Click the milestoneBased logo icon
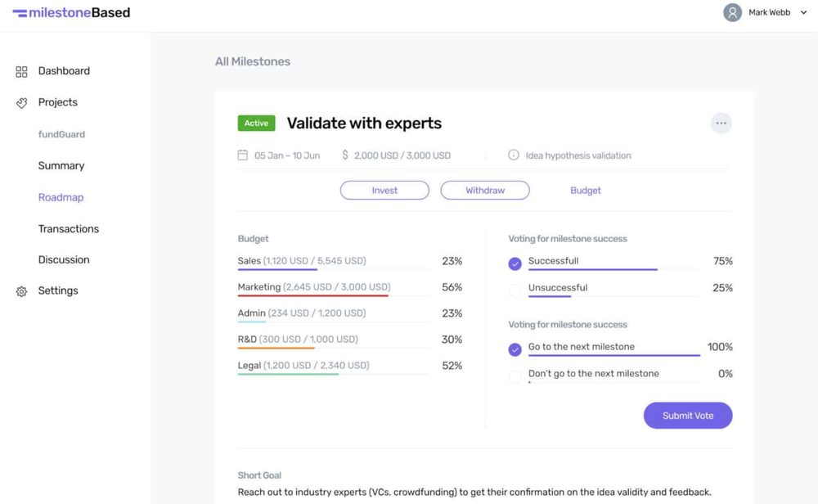This screenshot has height=504, width=818. [x=20, y=12]
